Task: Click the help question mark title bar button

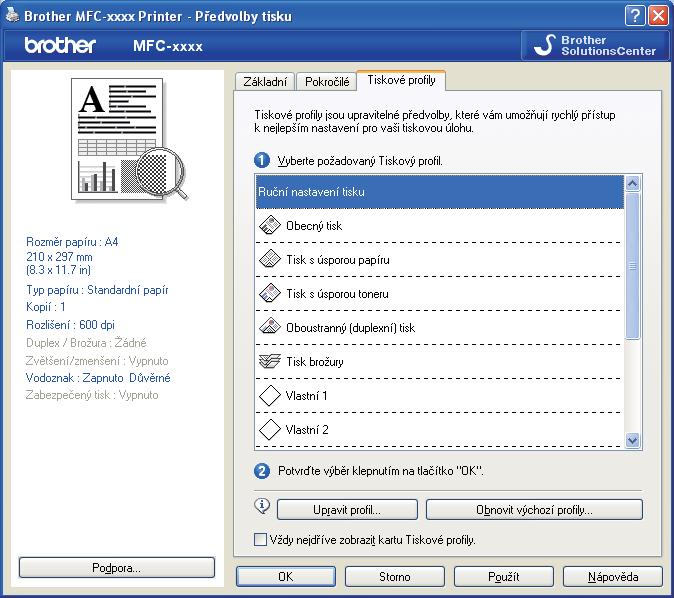Action: [x=634, y=16]
